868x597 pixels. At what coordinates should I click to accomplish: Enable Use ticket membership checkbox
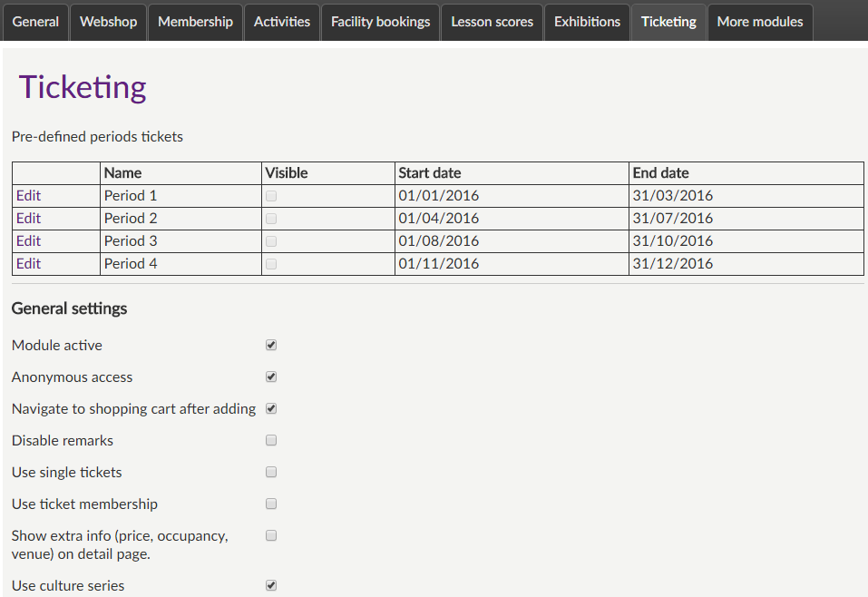(271, 504)
